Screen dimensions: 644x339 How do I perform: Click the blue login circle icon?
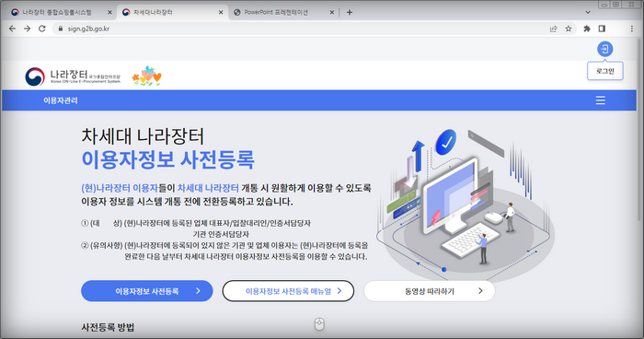pyautogui.click(x=605, y=49)
